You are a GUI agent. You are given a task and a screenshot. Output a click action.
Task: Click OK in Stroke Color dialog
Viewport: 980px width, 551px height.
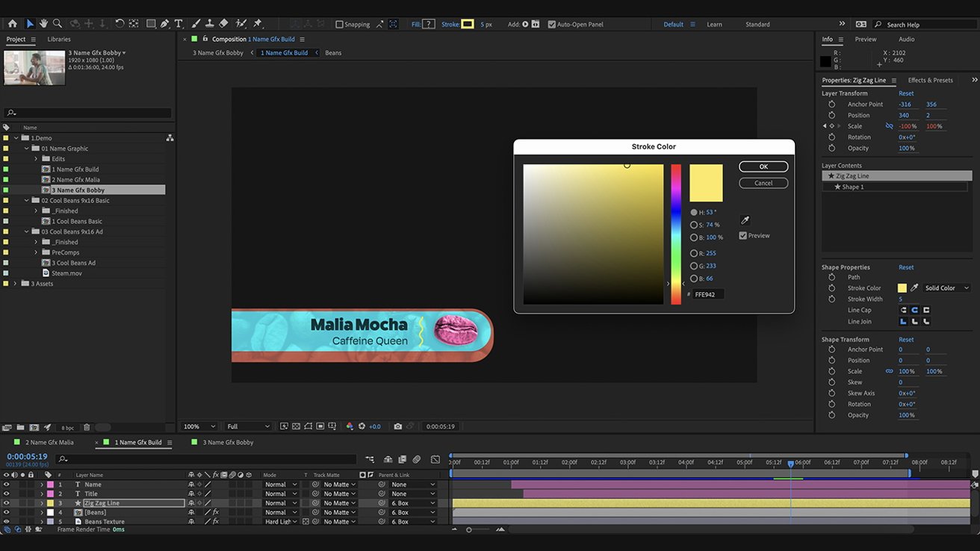coord(763,166)
